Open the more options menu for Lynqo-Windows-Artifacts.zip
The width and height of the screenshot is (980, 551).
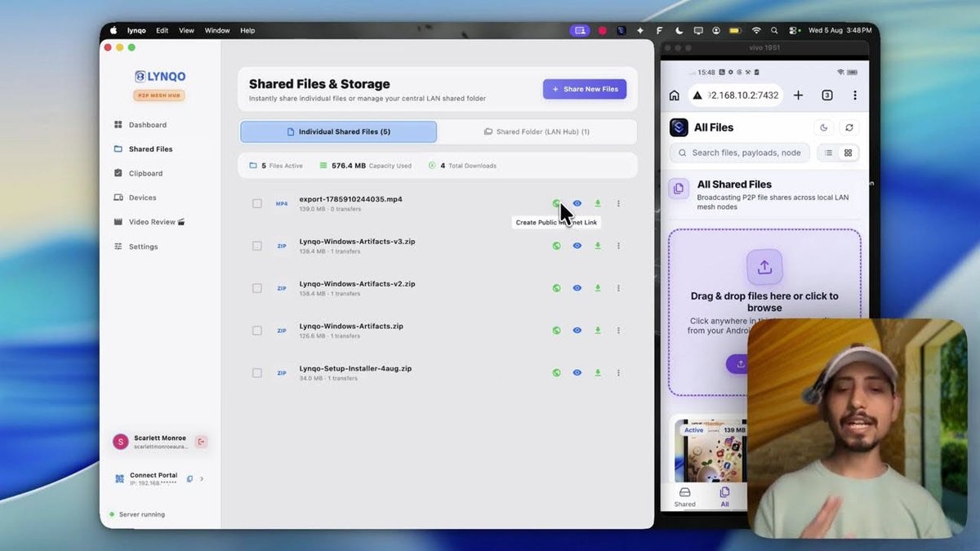point(618,331)
